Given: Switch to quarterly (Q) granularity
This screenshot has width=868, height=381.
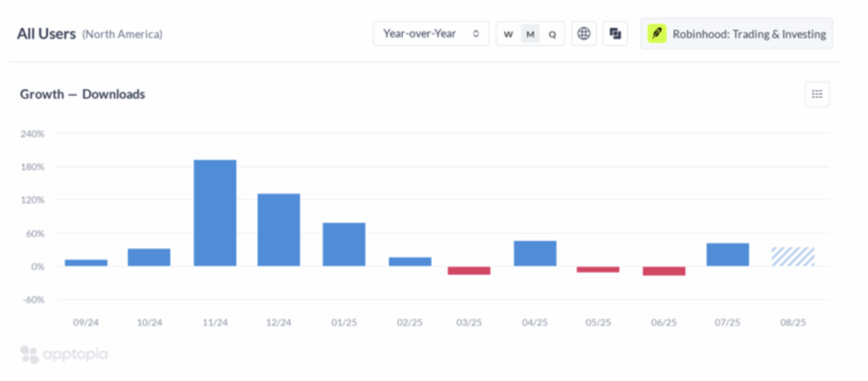Looking at the screenshot, I should click(x=552, y=34).
